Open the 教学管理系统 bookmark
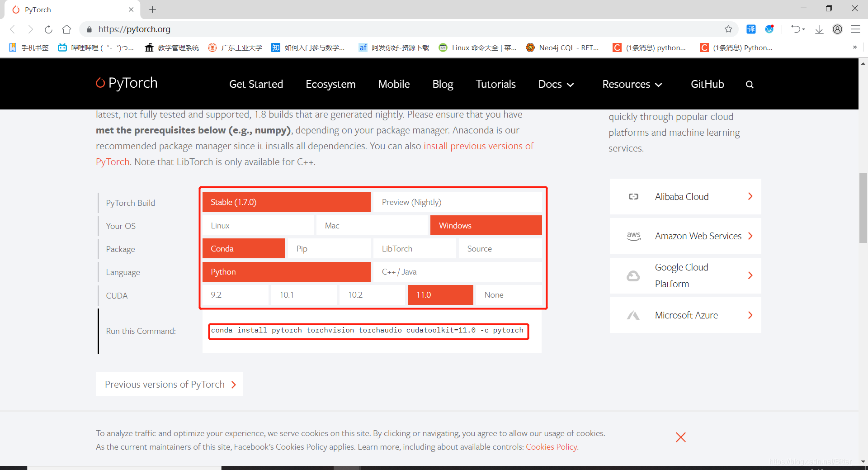 [172, 47]
